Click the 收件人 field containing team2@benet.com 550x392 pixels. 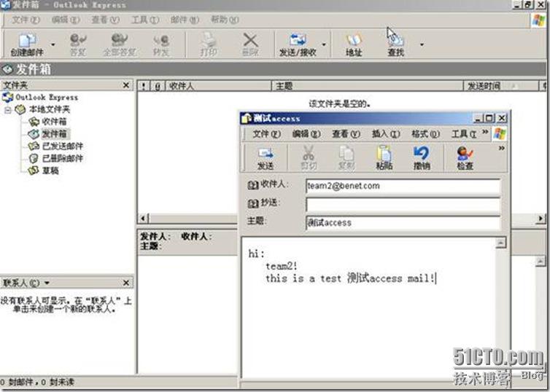(403, 186)
